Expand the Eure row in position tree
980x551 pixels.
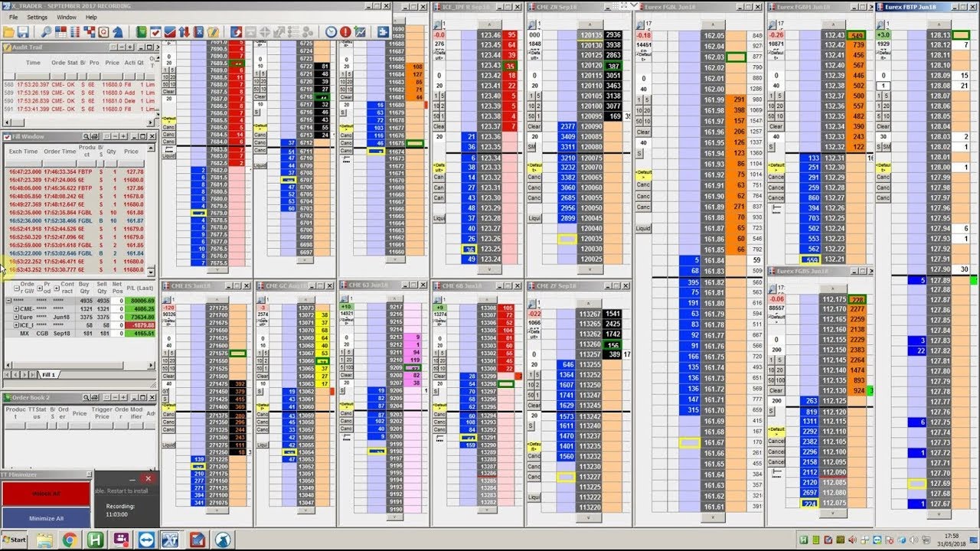(x=17, y=317)
